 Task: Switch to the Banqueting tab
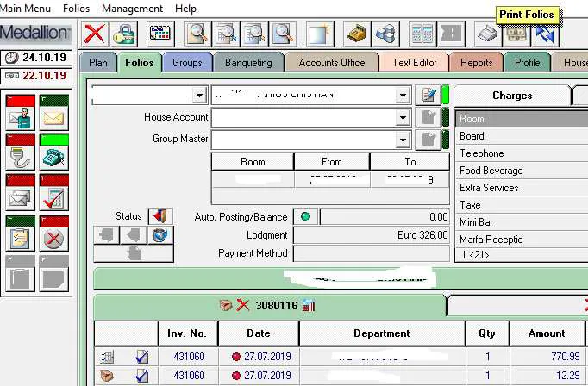click(x=248, y=63)
